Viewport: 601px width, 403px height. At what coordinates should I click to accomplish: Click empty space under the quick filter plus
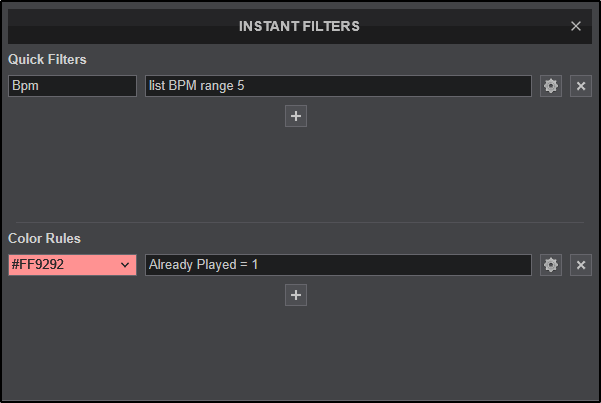point(296,170)
